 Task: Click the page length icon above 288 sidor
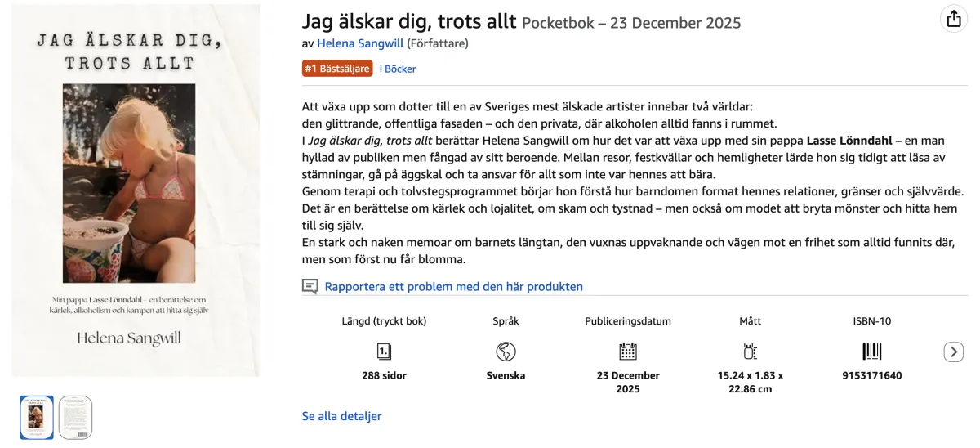(384, 352)
